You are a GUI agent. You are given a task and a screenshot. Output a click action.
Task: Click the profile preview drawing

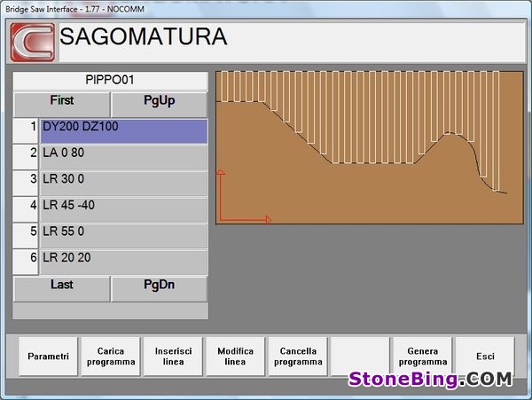click(x=370, y=147)
